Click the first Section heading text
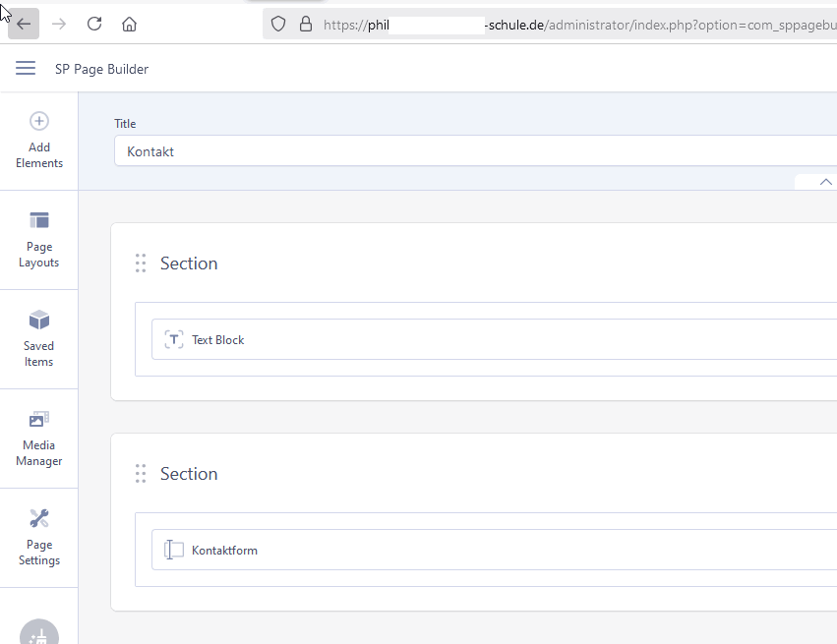The height and width of the screenshot is (644, 837). pos(189,263)
